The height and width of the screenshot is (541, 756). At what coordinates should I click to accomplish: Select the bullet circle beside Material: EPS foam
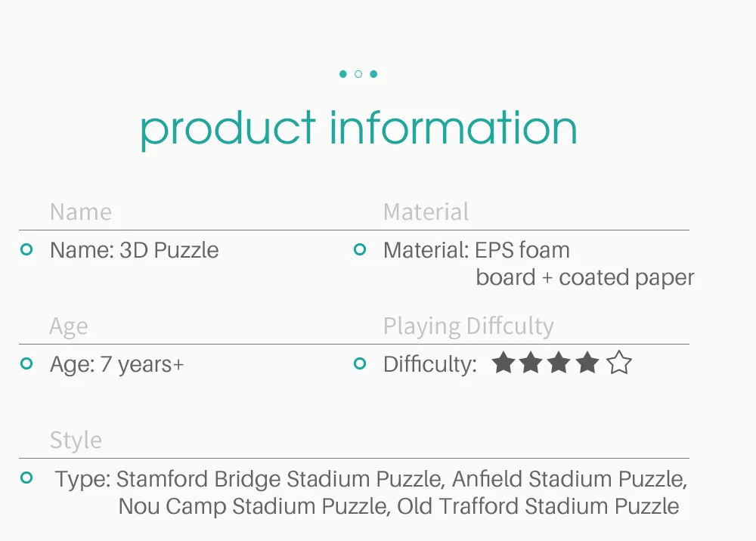click(360, 249)
